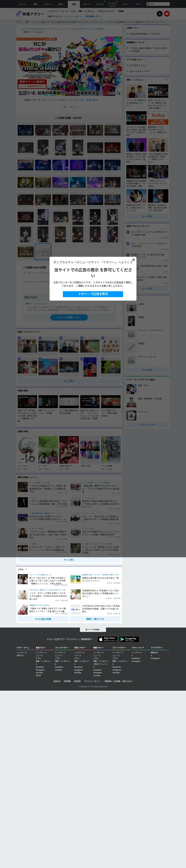Screen dimensions: 186x868
Task: Switch to the ストア tab
Action: click(x=125, y=4)
